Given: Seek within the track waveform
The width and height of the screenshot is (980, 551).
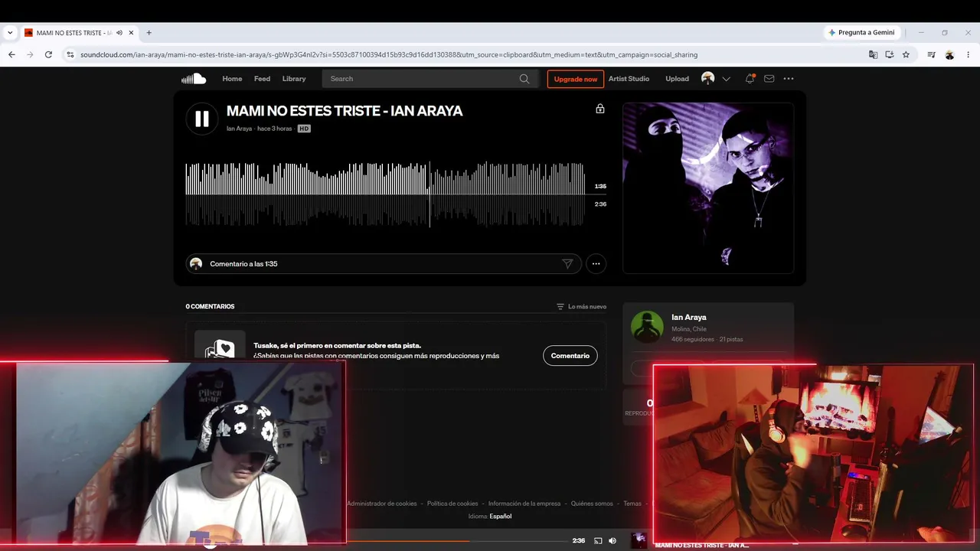Looking at the screenshot, I should (385, 194).
